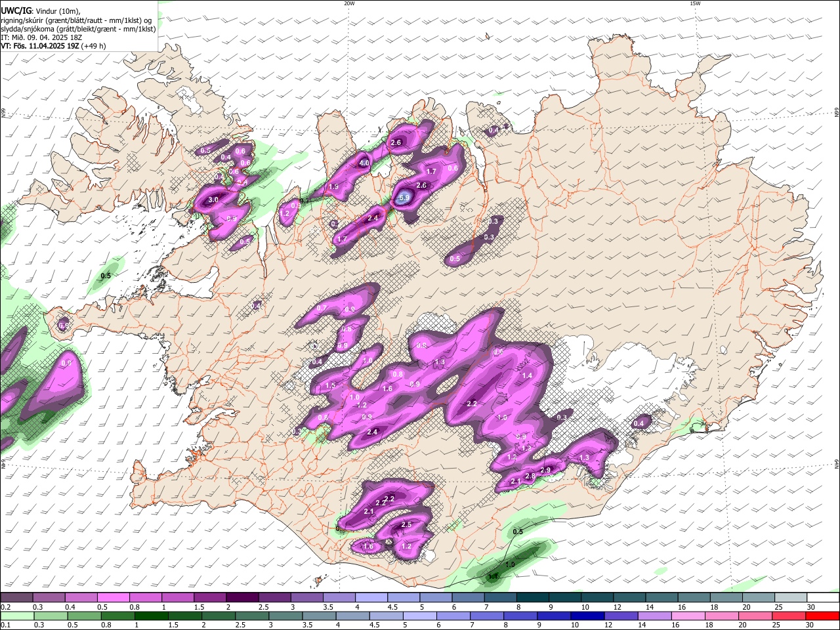Screen dimensions: 840x630
Task: Pick the grey snow swatch between 25 and 30
Action: 790,597
